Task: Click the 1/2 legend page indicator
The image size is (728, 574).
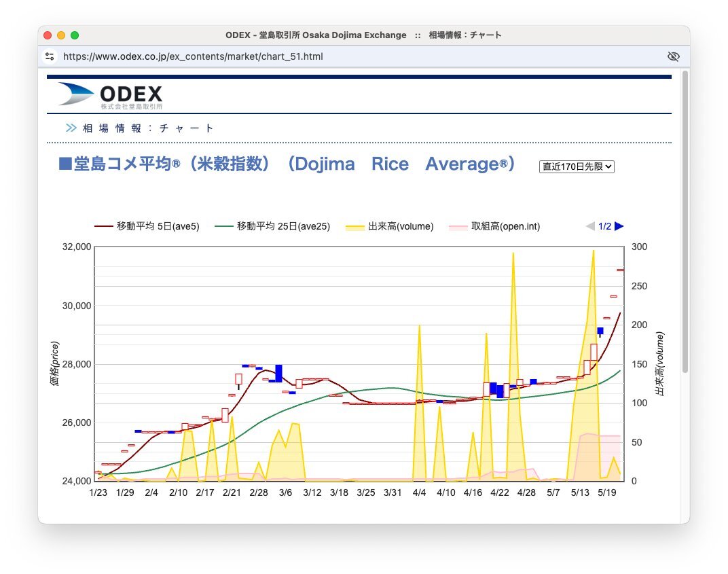Action: pos(604,226)
